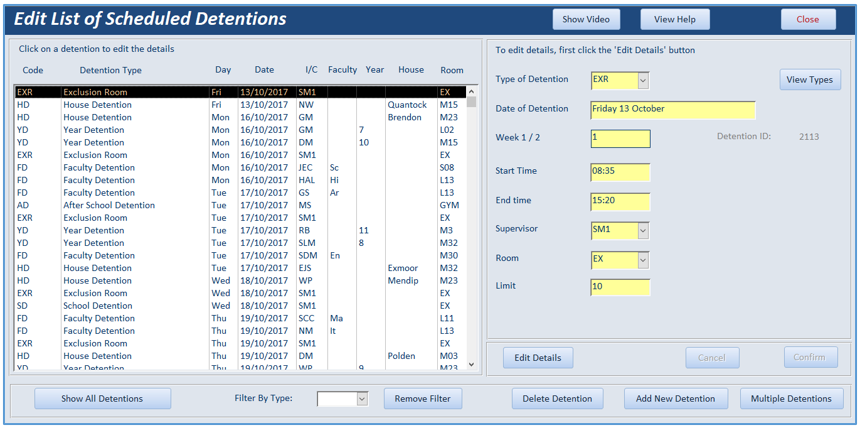Click the list scrollbar up arrow
Screen dimensions: 865x432
coord(471,92)
